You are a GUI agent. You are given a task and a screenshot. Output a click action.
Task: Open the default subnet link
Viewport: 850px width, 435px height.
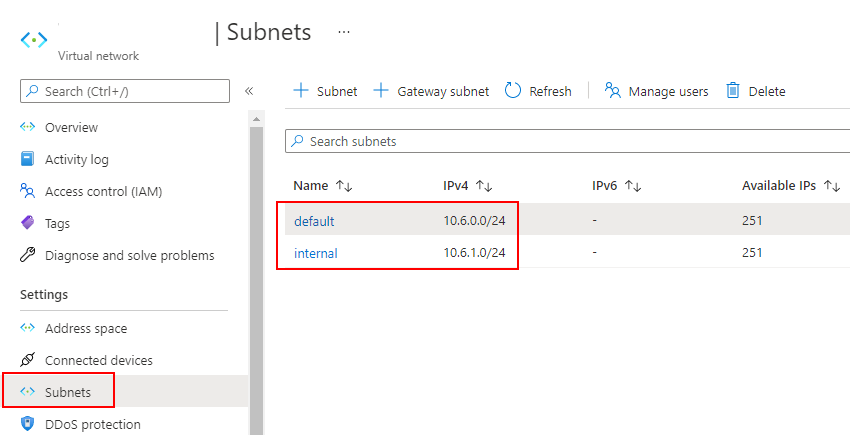[x=314, y=221]
